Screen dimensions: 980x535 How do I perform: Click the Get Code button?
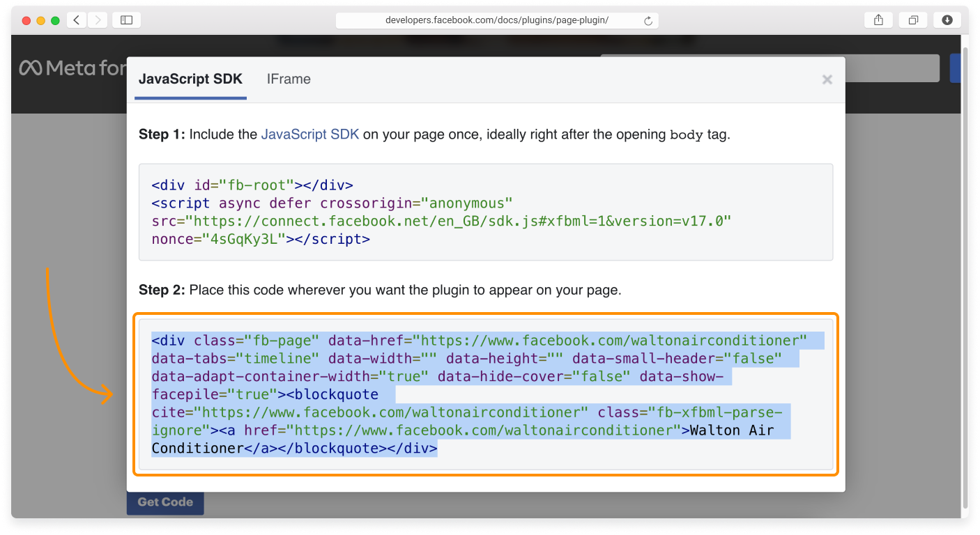pyautogui.click(x=165, y=502)
